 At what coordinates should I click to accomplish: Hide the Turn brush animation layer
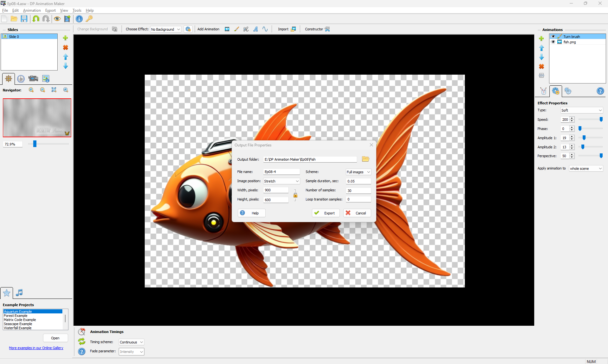[553, 37]
